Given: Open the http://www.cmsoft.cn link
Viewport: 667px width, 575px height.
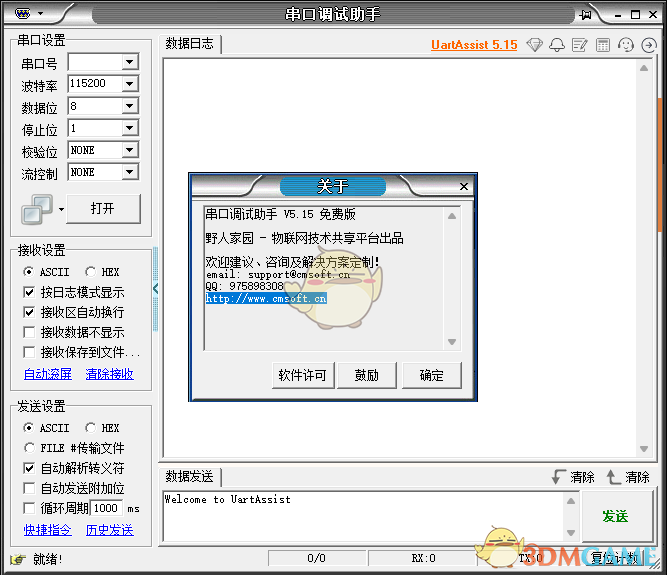Looking at the screenshot, I should pos(266,299).
